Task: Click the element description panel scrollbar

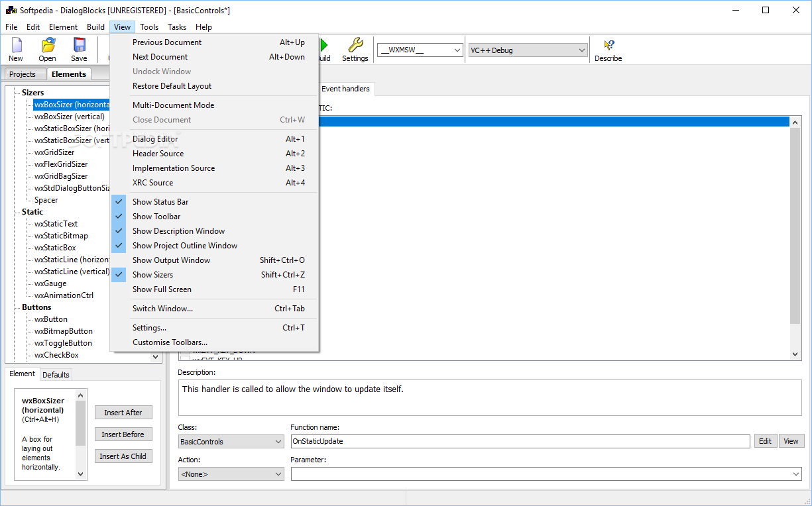Action: 80,434
